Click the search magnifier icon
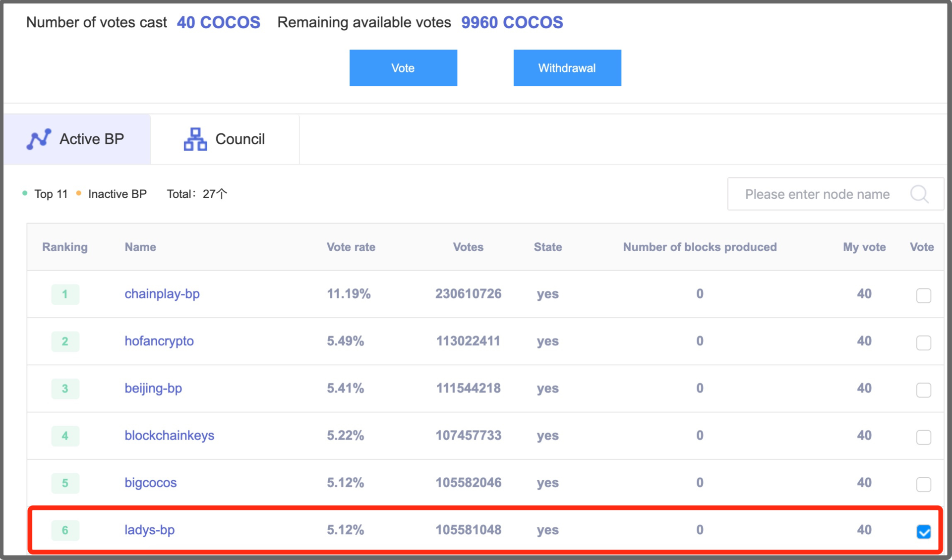The image size is (952, 560). (x=919, y=194)
